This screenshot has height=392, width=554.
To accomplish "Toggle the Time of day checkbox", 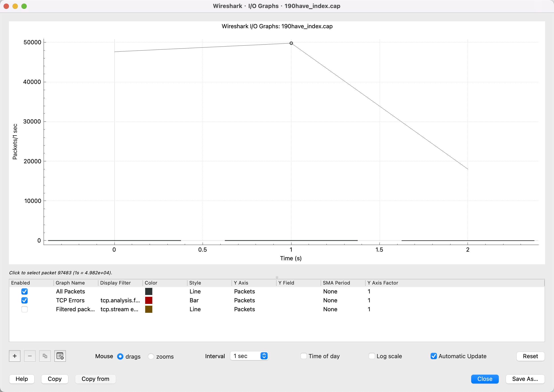I will [x=304, y=356].
